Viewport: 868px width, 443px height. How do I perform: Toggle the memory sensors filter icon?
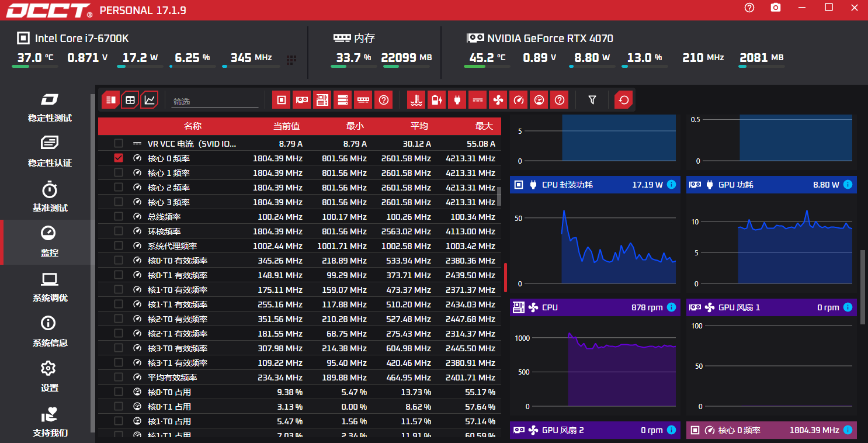363,100
